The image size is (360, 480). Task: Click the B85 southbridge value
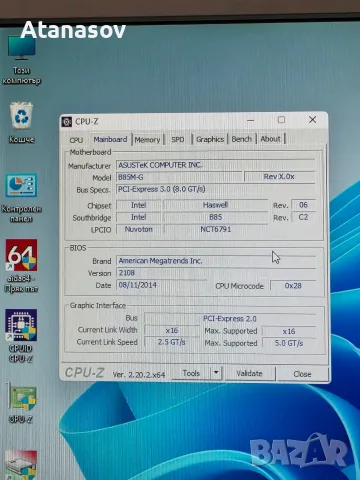pyautogui.click(x=215, y=217)
